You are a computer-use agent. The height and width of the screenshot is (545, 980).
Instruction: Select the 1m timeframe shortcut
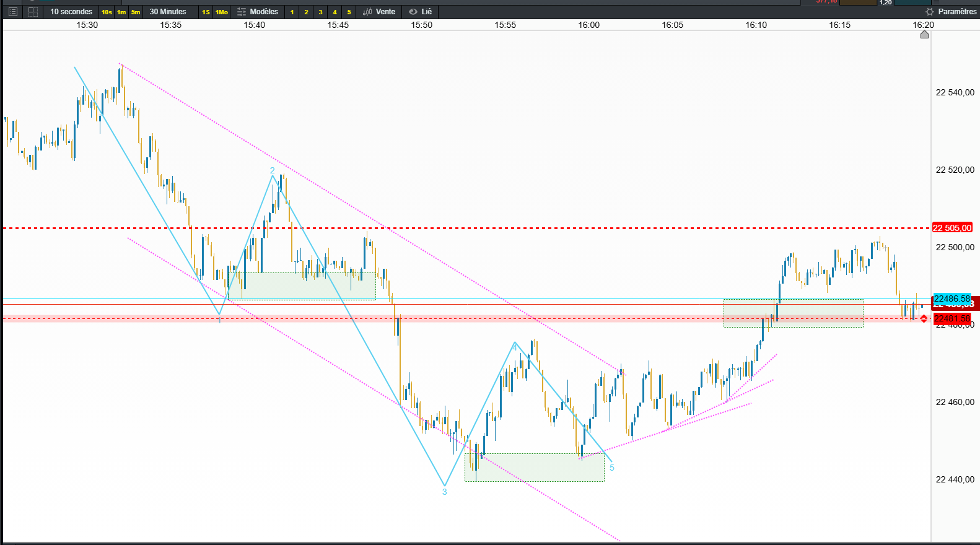(x=121, y=12)
